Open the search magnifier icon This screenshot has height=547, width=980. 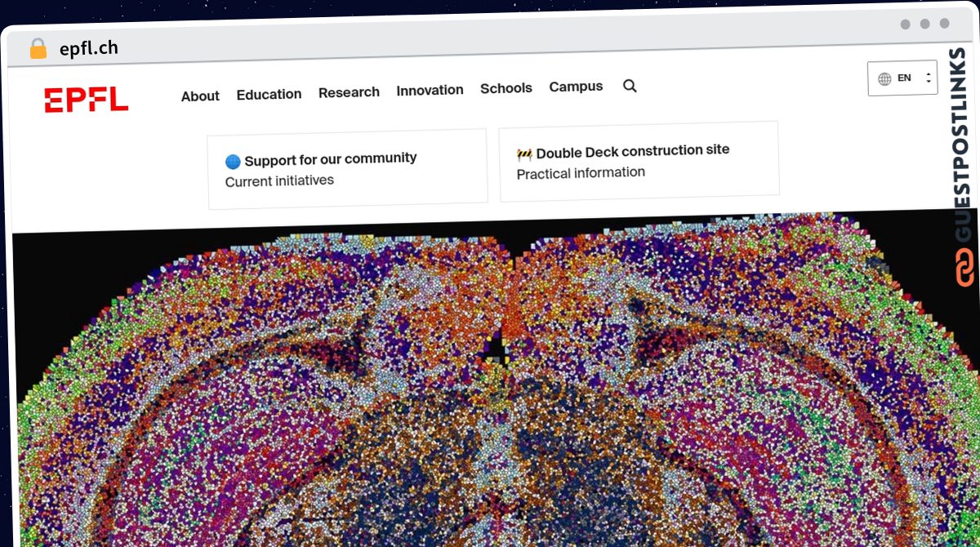630,86
